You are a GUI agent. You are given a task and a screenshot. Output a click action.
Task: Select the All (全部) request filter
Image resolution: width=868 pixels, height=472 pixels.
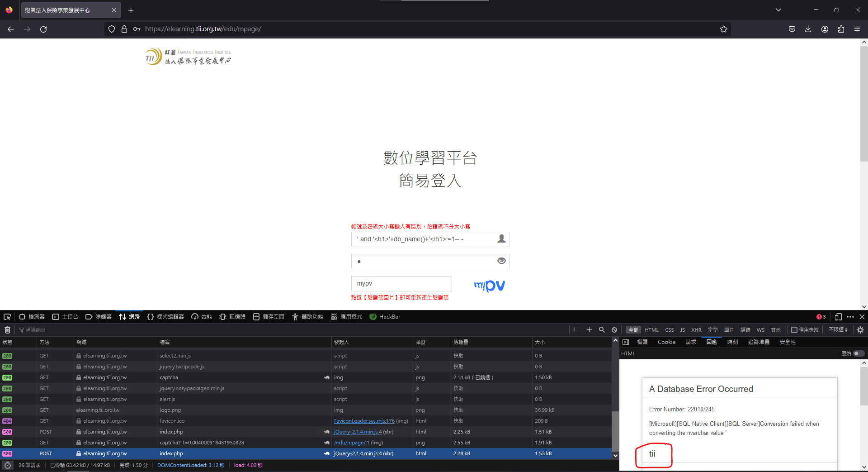pos(633,330)
